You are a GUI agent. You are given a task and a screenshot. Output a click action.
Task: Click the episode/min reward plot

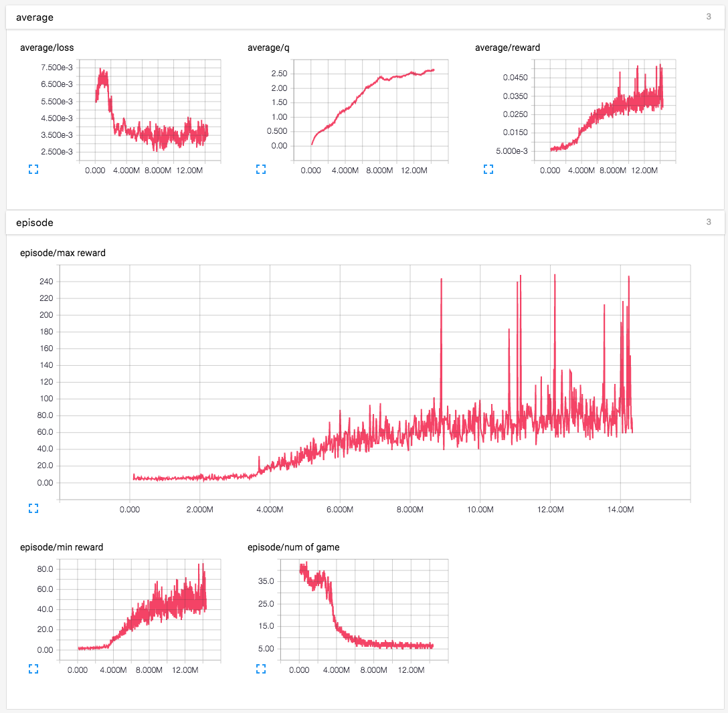(x=141, y=610)
